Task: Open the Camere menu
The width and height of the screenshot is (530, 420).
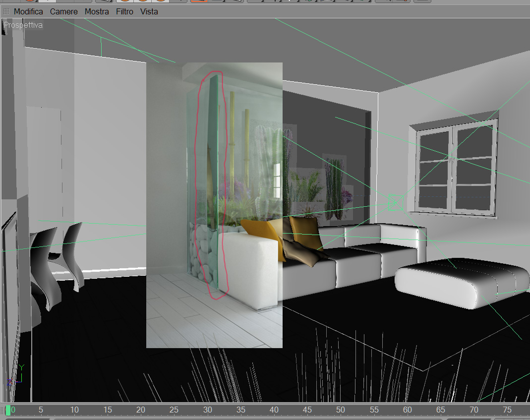Action: coord(63,11)
